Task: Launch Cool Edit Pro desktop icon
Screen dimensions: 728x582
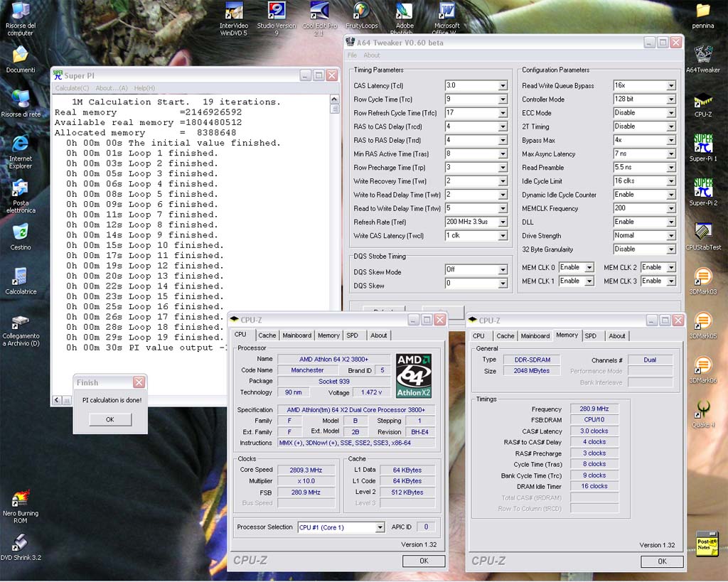Action: click(x=319, y=18)
